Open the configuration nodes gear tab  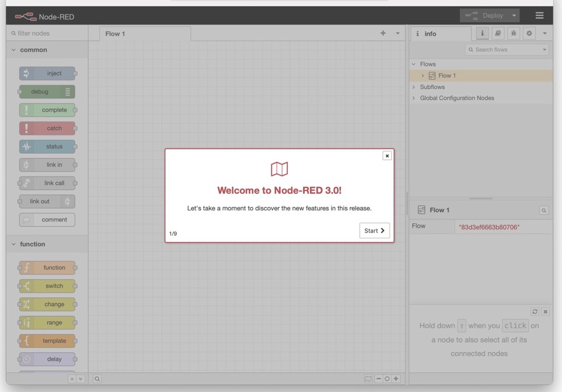coord(529,33)
